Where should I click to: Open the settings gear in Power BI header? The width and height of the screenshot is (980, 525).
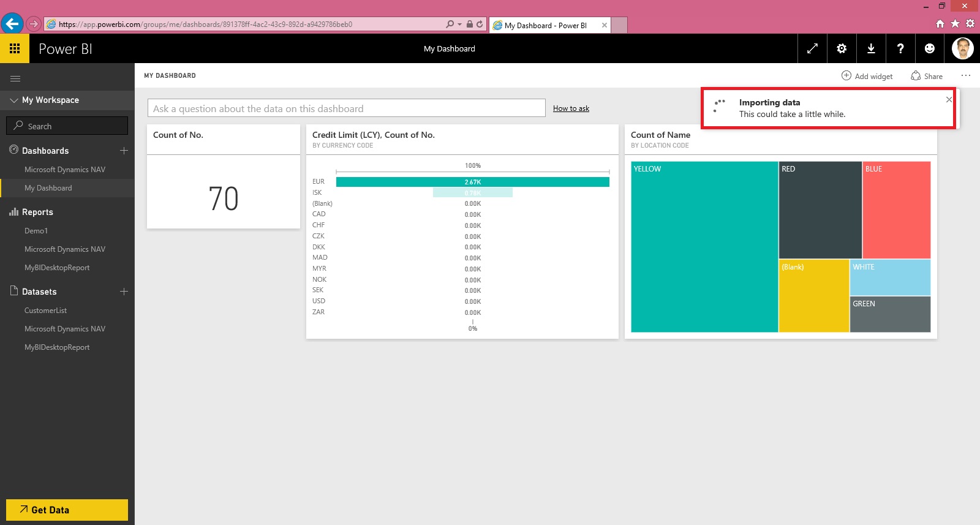(842, 48)
